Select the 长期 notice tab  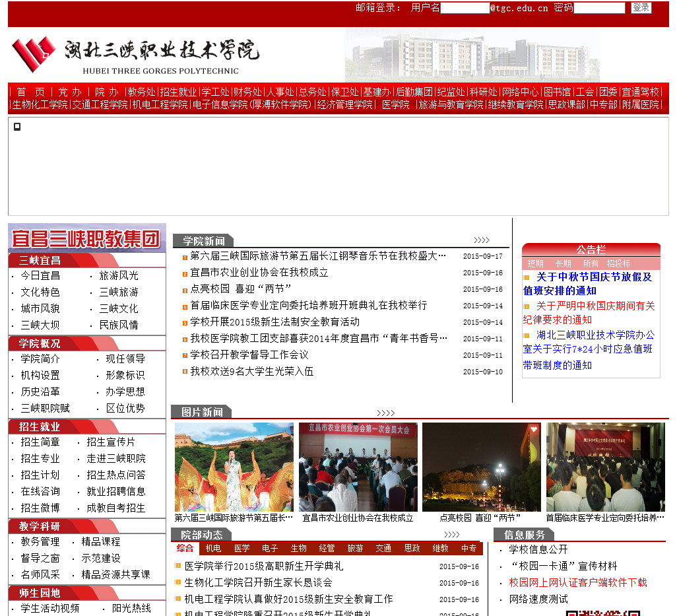coord(563,263)
